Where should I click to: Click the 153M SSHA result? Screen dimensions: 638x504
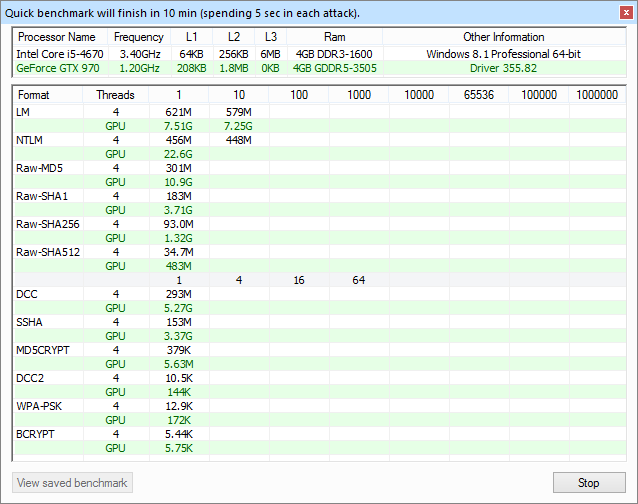179,322
